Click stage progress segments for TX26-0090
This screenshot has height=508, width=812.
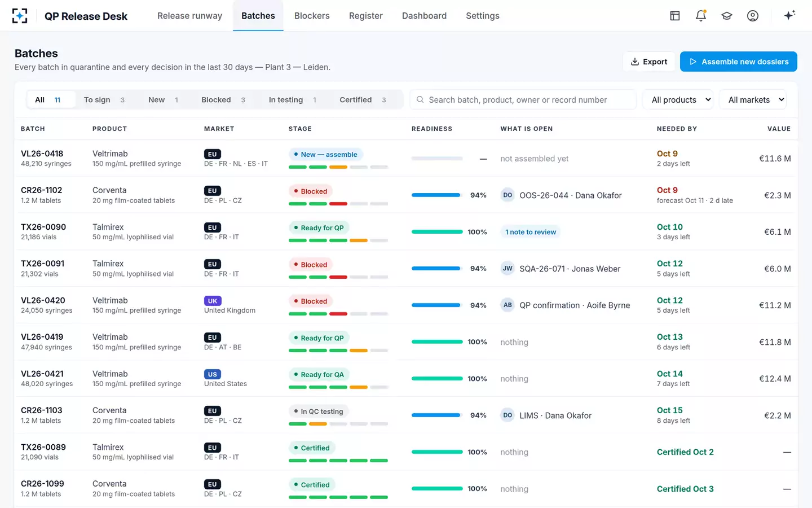point(338,240)
